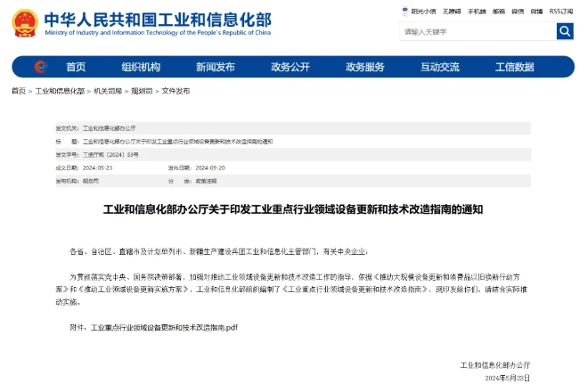Open the 组织机构 navigation menu
588x392 pixels.
141,67
